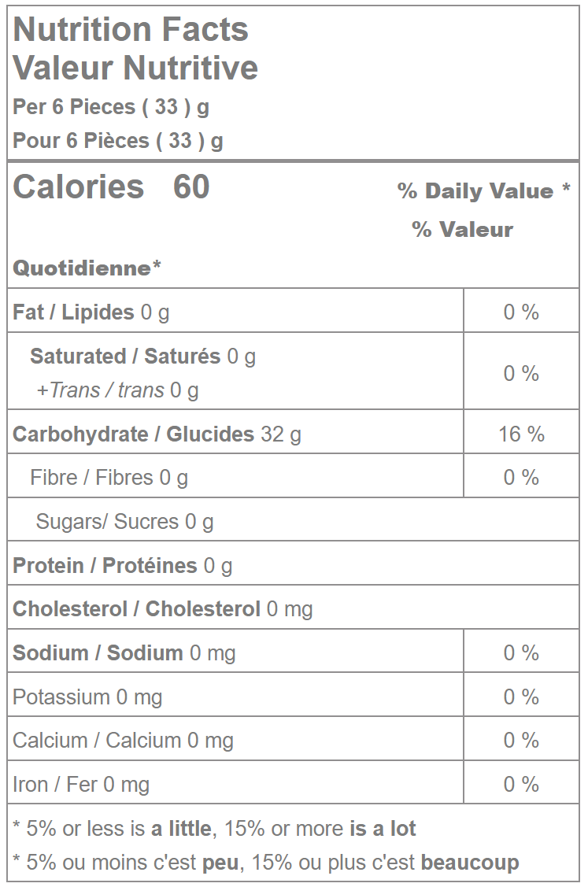588x887 pixels.
Task: Select the Per 6 Pieces serving text
Action: (111, 106)
